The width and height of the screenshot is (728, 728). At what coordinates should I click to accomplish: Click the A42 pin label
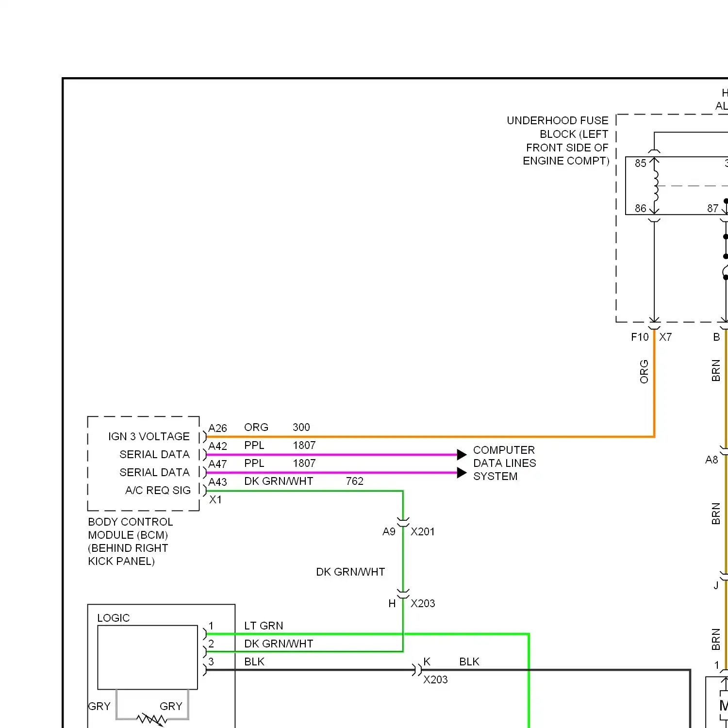tap(217, 446)
